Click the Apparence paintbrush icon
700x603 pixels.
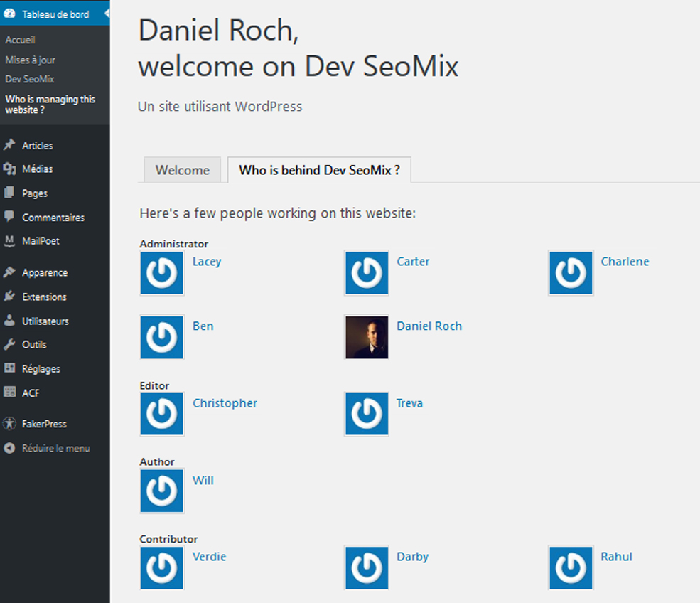coord(9,272)
